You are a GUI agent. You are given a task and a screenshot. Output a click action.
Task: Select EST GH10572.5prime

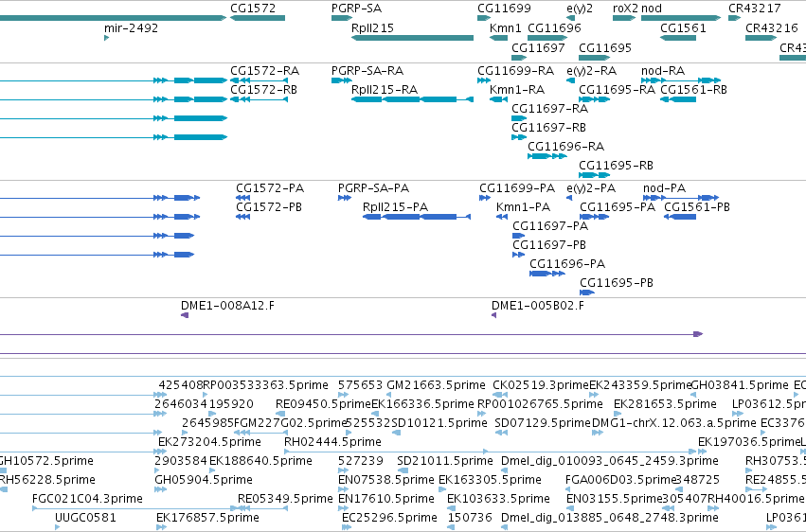(x=46, y=461)
